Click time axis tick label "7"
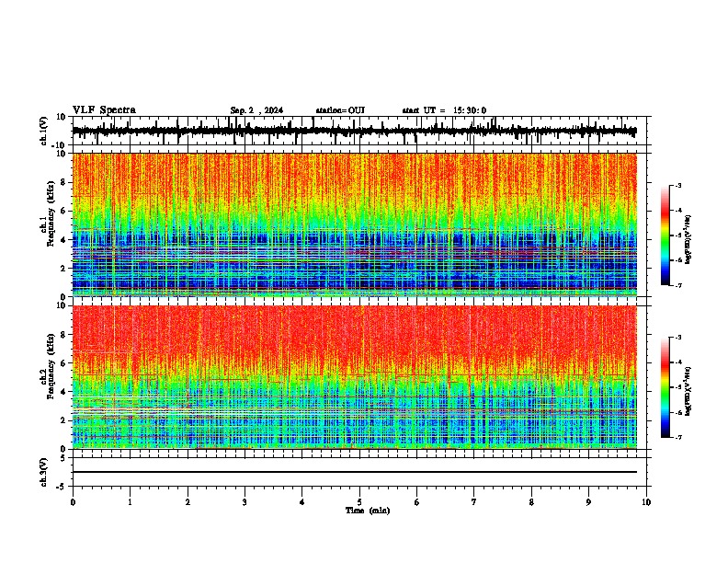 pos(474,502)
